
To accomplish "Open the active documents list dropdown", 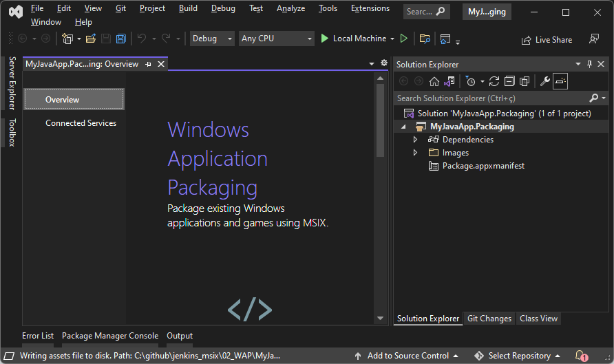I will (x=372, y=63).
